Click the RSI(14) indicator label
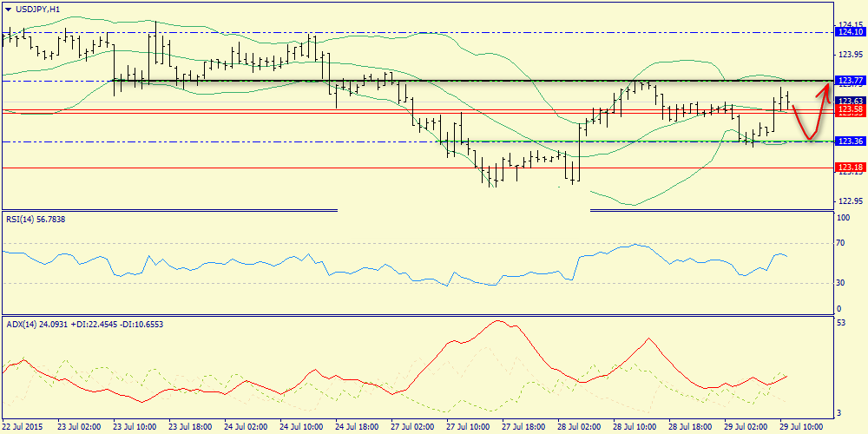The width and height of the screenshot is (868, 434). point(36,220)
